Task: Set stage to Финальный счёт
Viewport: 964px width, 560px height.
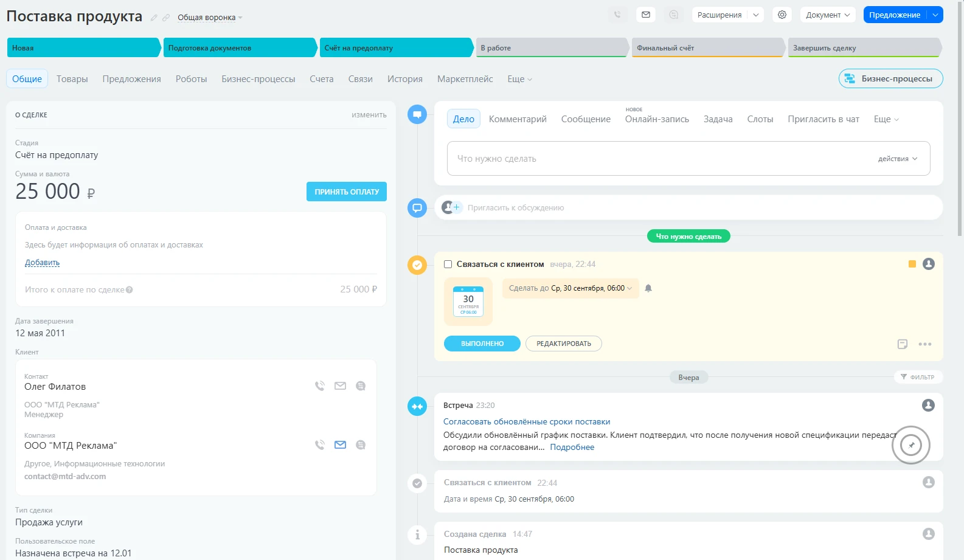Action: point(708,47)
